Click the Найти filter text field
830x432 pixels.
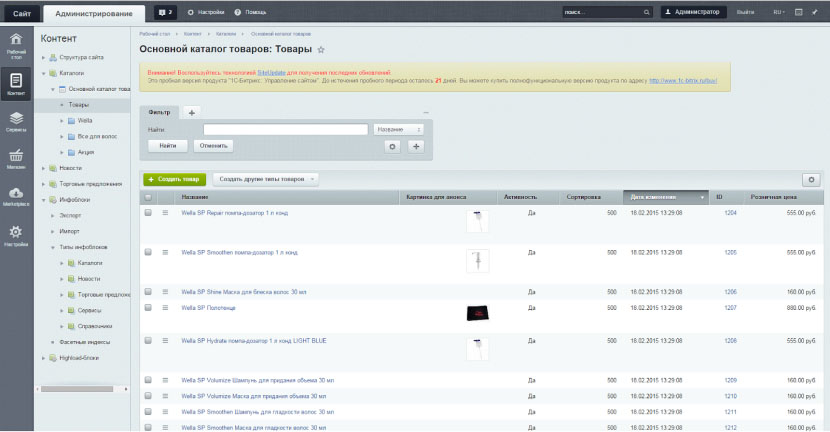pos(284,129)
